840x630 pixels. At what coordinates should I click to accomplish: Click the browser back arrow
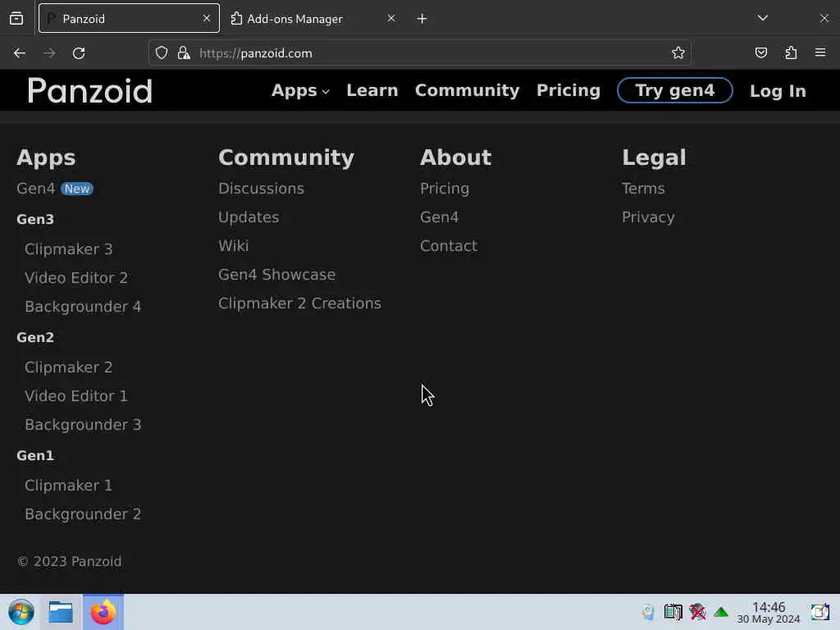pyautogui.click(x=20, y=53)
